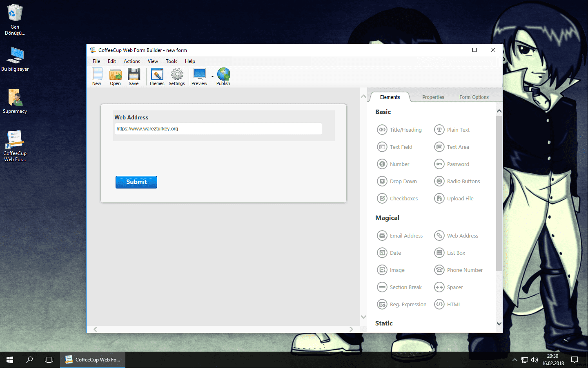Insert a Text Field element

coord(394,147)
